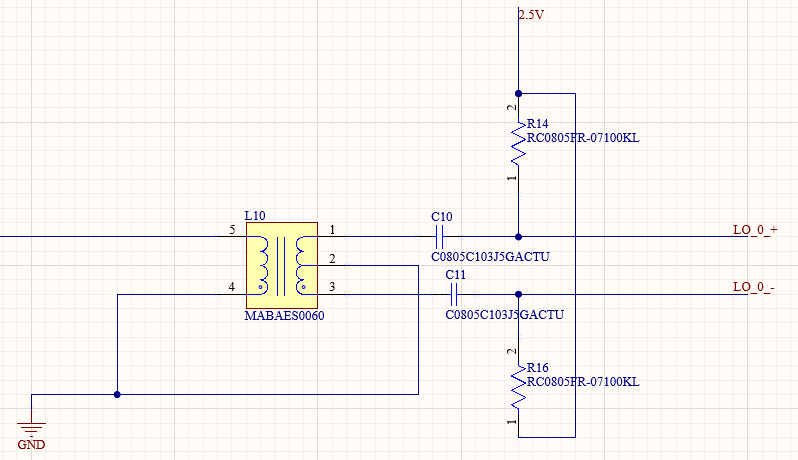Click the LO_0_+ net label
This screenshot has width=798, height=460.
pos(755,229)
